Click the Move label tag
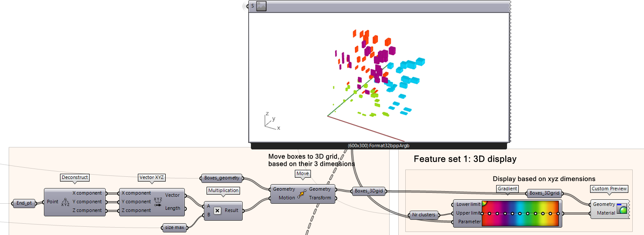The image size is (644, 235). [303, 173]
